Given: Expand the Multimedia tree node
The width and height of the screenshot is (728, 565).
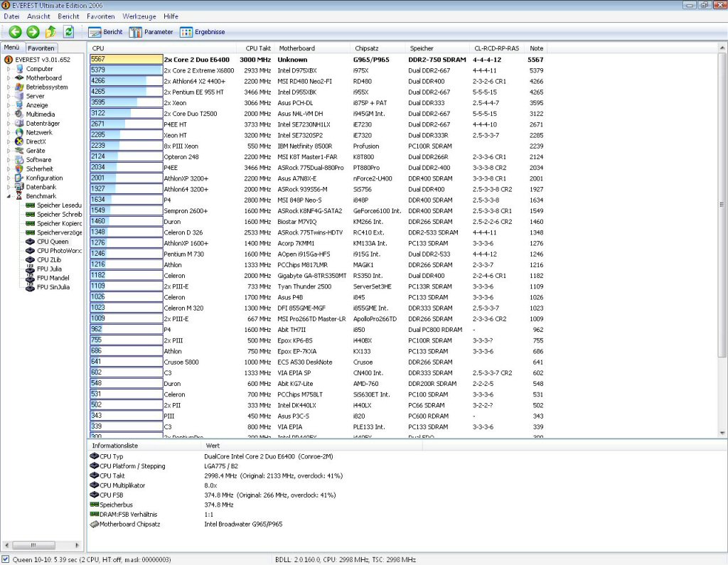Looking at the screenshot, I should [x=9, y=114].
